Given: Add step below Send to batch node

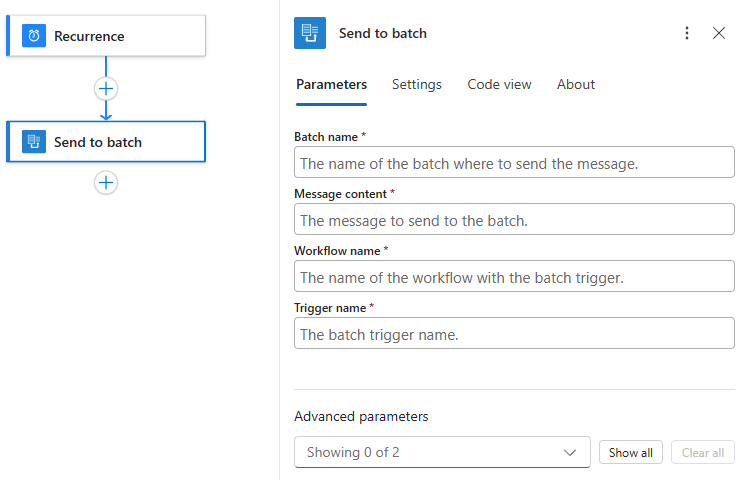Looking at the screenshot, I should point(106,183).
